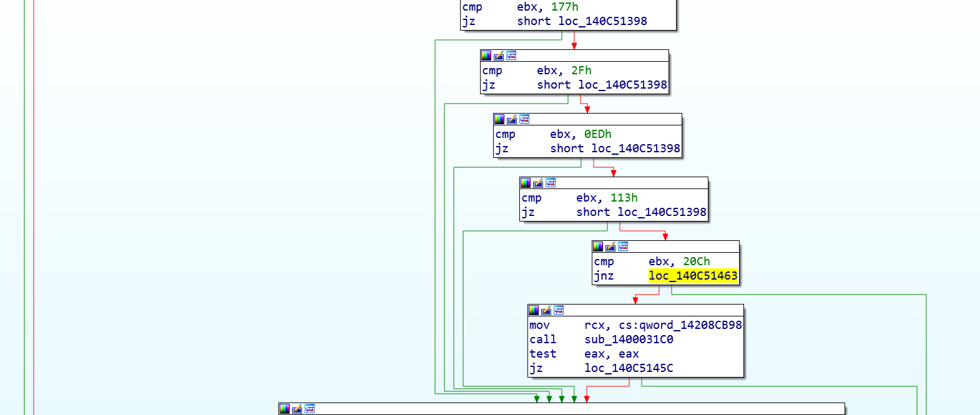980x415 pixels.
Task: Click the loc_140C5145C jump target
Action: pos(629,368)
